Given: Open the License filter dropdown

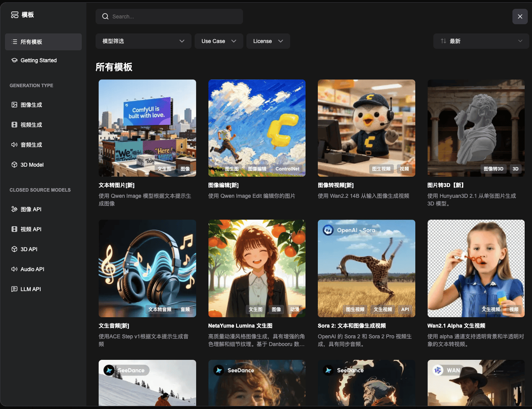Looking at the screenshot, I should click(x=268, y=41).
